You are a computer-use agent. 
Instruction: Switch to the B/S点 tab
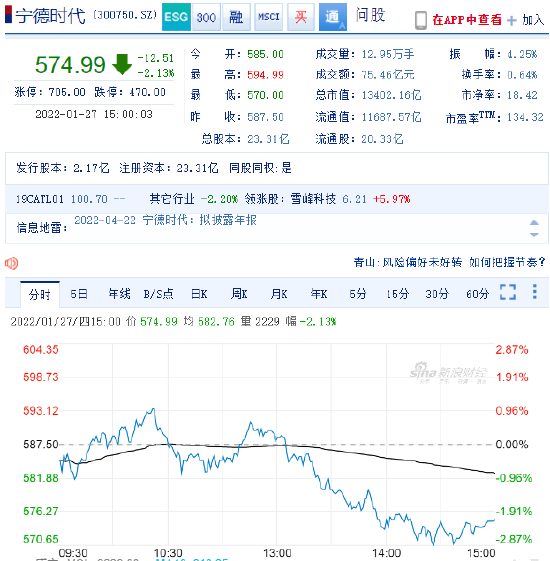159,294
